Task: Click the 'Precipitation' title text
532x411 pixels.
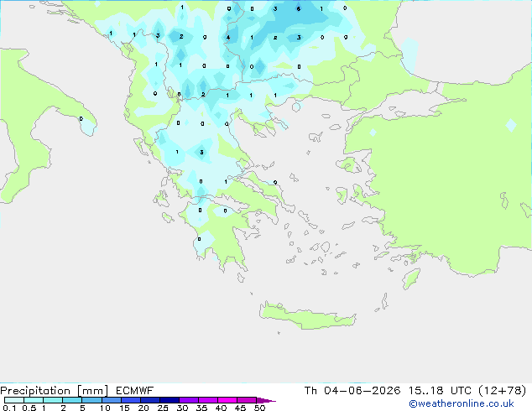Action: click(x=35, y=391)
